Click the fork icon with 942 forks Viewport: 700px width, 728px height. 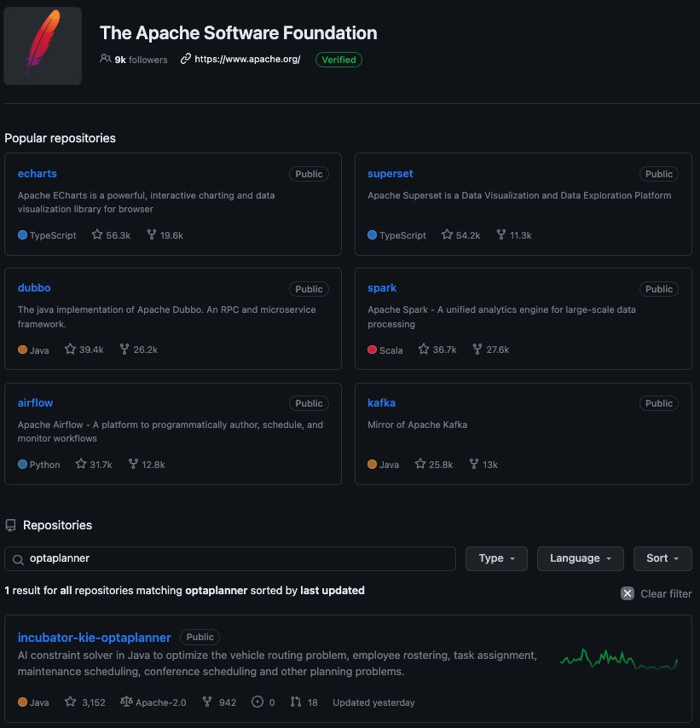(x=207, y=702)
